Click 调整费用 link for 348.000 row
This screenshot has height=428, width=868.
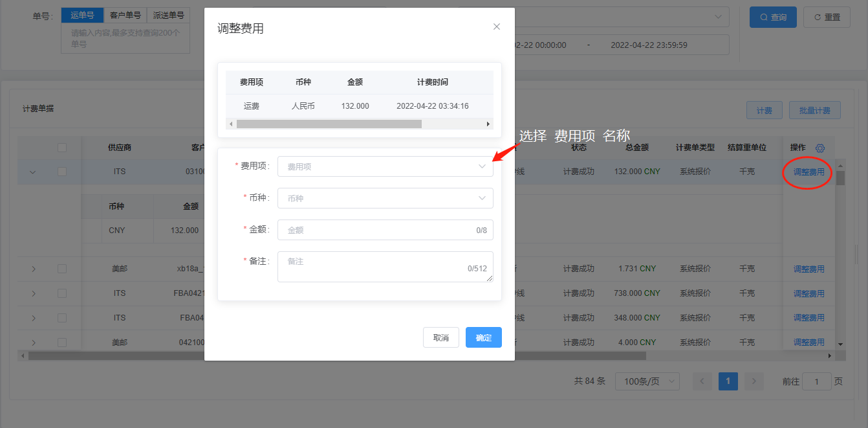(x=808, y=318)
